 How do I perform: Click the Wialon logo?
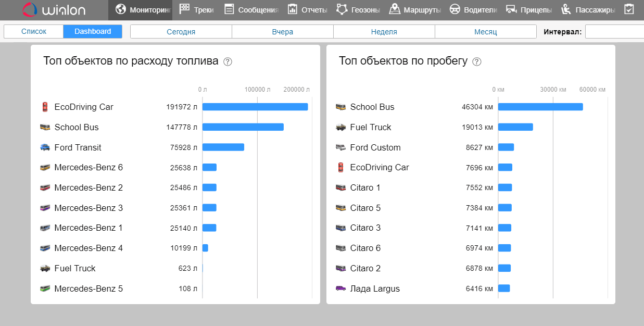click(54, 9)
